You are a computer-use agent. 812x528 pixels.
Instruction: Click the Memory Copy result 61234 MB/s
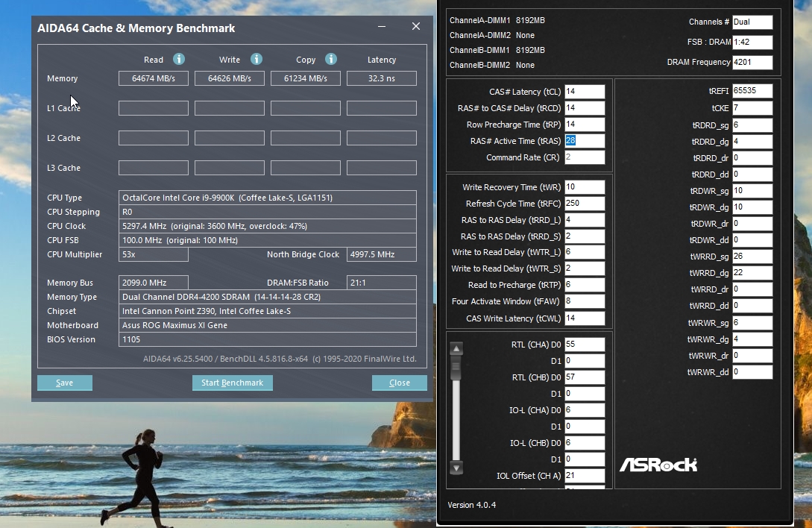point(306,78)
